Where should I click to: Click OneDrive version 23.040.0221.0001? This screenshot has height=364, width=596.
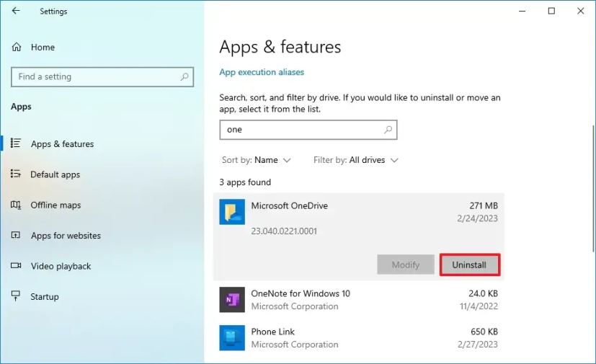pyautogui.click(x=284, y=231)
